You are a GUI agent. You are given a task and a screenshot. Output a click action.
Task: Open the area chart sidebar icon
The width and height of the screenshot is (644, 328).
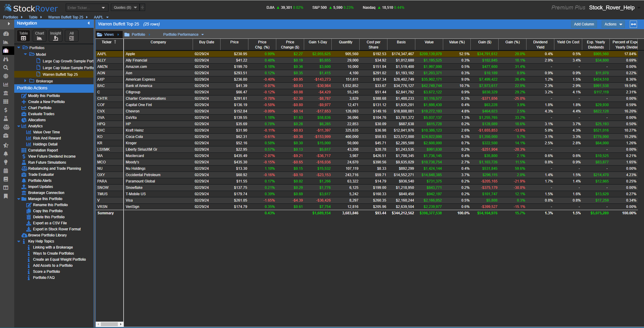(x=6, y=42)
